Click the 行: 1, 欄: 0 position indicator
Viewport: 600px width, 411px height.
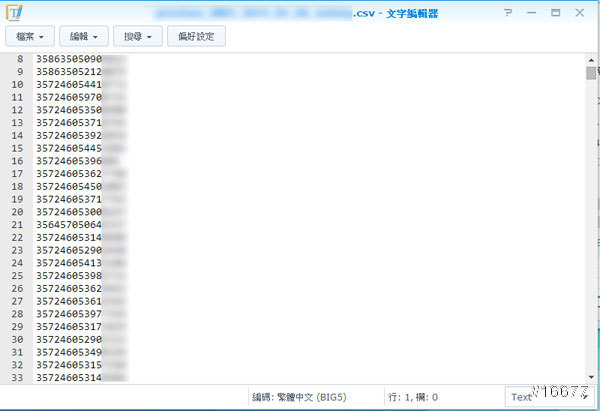[x=413, y=397]
